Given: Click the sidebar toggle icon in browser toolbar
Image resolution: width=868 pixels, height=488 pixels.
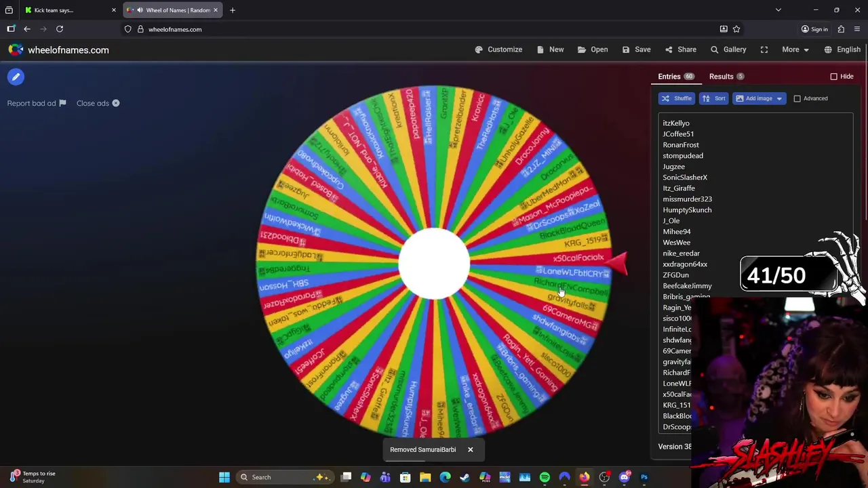Looking at the screenshot, I should 11,29.
